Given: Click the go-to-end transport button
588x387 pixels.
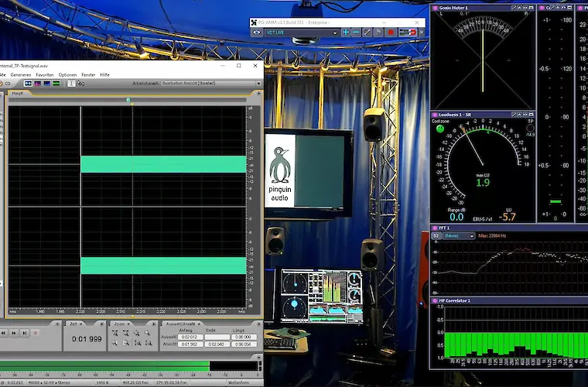Looking at the screenshot, I should click(25, 333).
